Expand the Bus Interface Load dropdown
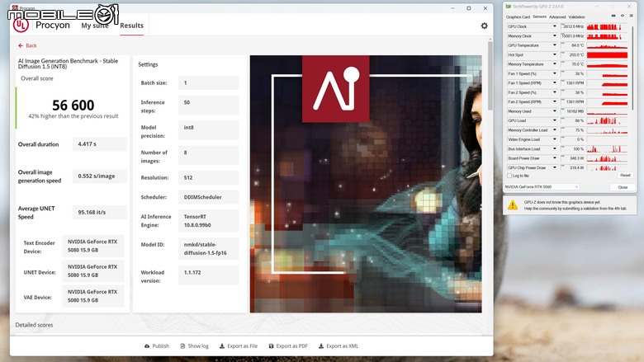 555,149
